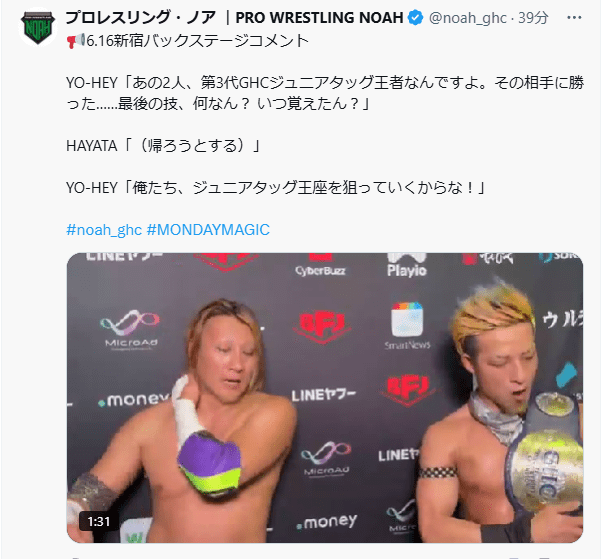Click YO-HEY's line about aiming for tag title

tap(276, 188)
